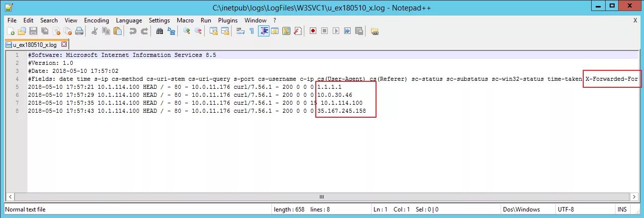Click the #Software line of text

[x=122, y=55]
